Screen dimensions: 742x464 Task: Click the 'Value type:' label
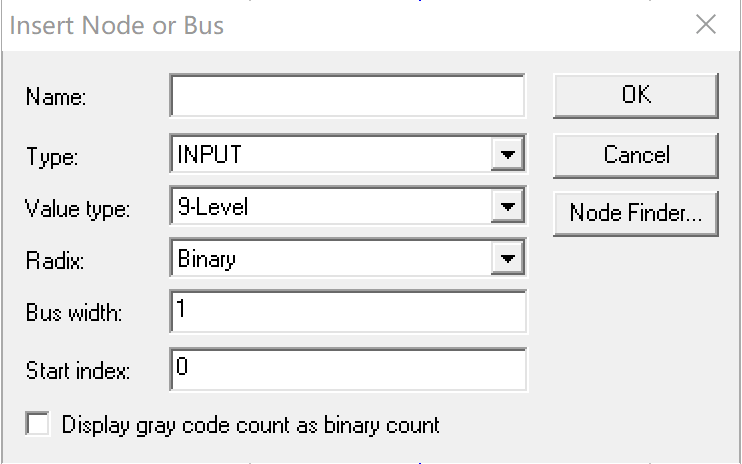(77, 209)
